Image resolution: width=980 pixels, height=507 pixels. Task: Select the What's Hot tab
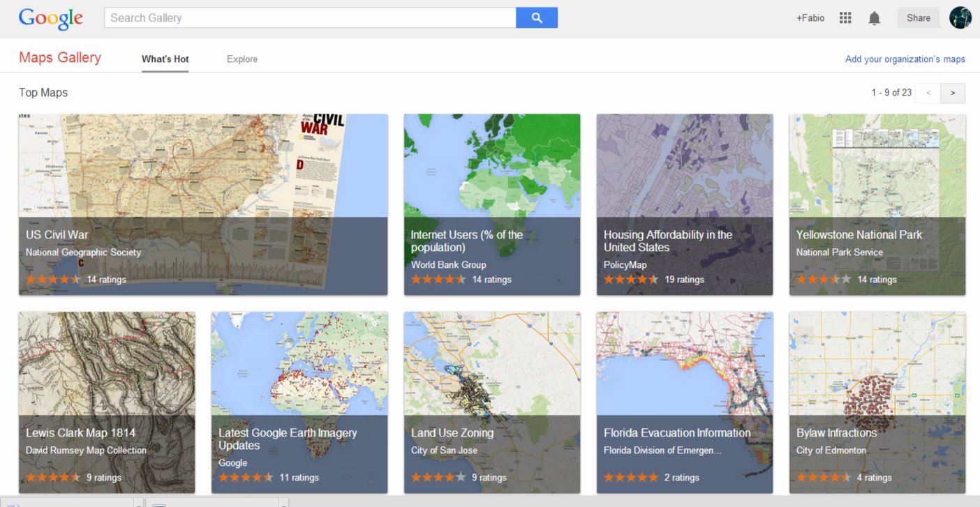coord(165,59)
